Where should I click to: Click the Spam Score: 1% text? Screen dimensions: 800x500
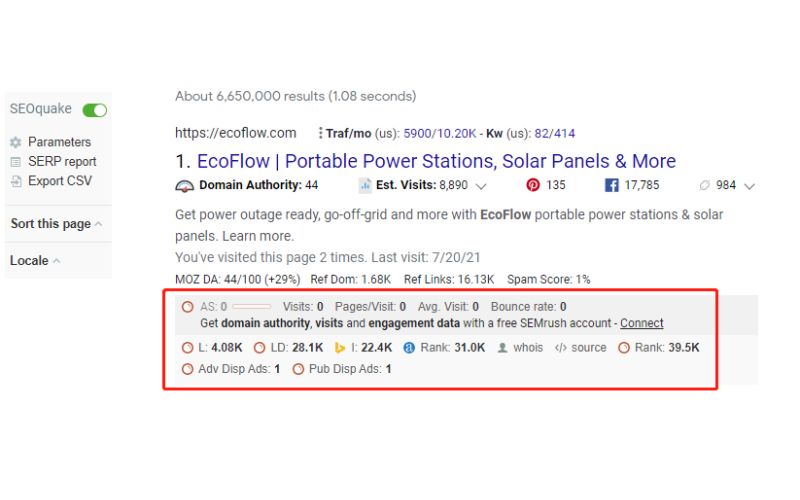pyautogui.click(x=548, y=280)
